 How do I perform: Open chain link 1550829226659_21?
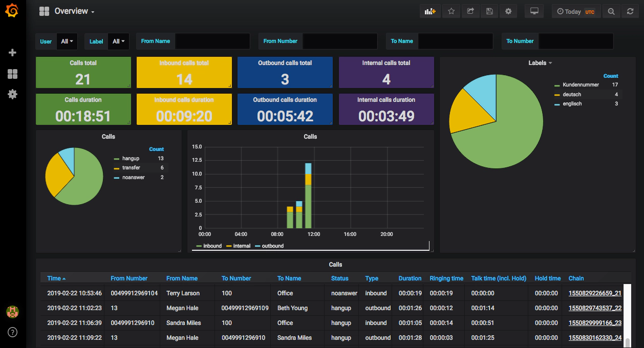[594, 293]
